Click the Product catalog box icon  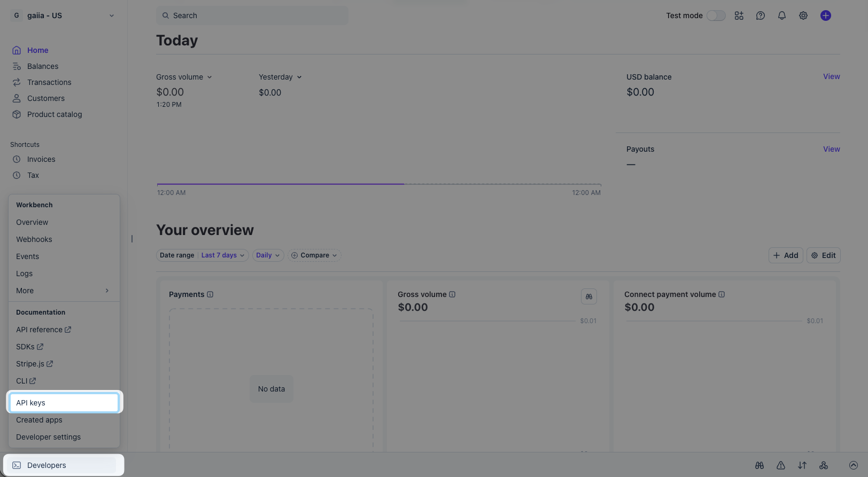pos(17,114)
